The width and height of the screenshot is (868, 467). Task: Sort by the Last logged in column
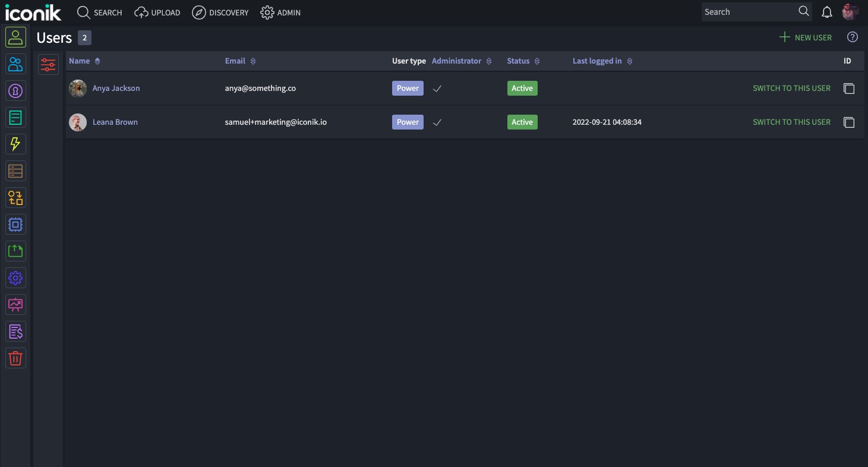pyautogui.click(x=597, y=61)
